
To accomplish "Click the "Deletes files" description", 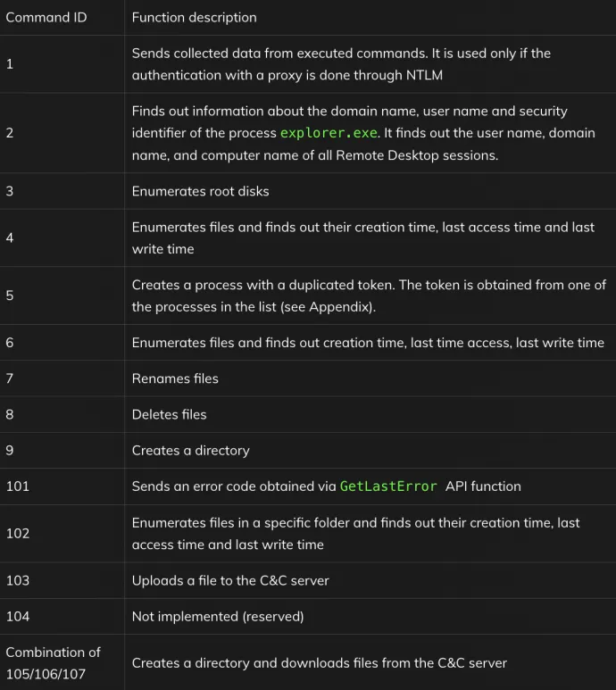I will pos(169,414).
